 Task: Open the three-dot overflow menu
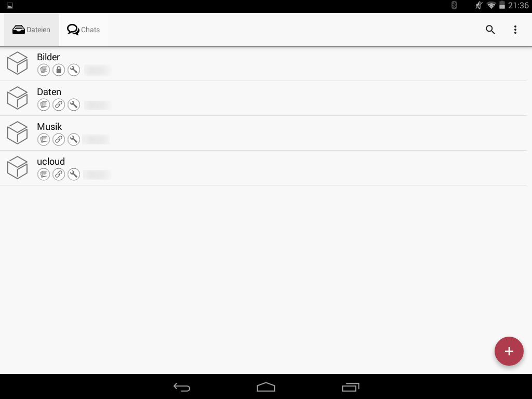pyautogui.click(x=515, y=30)
